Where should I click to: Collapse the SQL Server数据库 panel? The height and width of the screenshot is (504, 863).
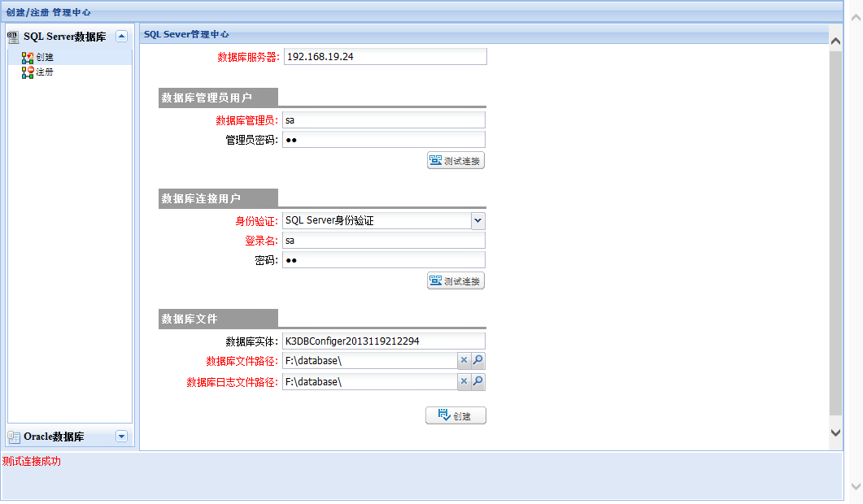pyautogui.click(x=122, y=37)
